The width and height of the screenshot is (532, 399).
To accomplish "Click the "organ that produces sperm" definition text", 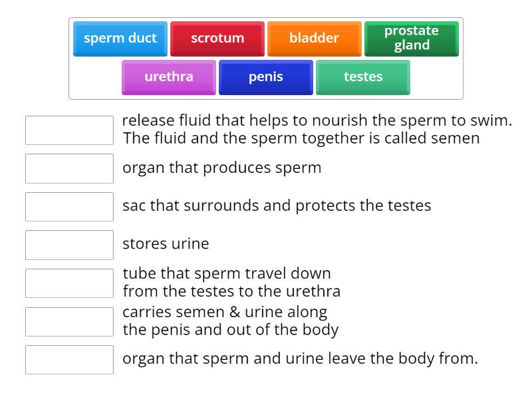I will click(x=221, y=168).
